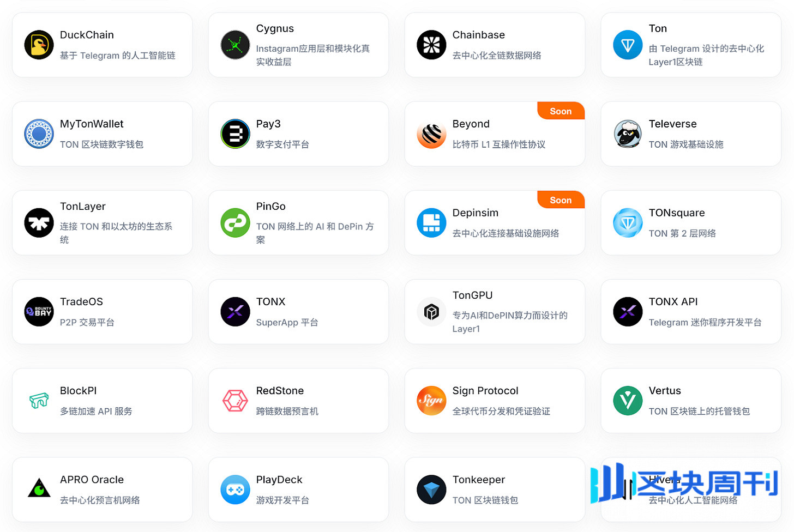The height and width of the screenshot is (532, 794).
Task: Click the Soon badge on Depinsim card
Action: [561, 200]
